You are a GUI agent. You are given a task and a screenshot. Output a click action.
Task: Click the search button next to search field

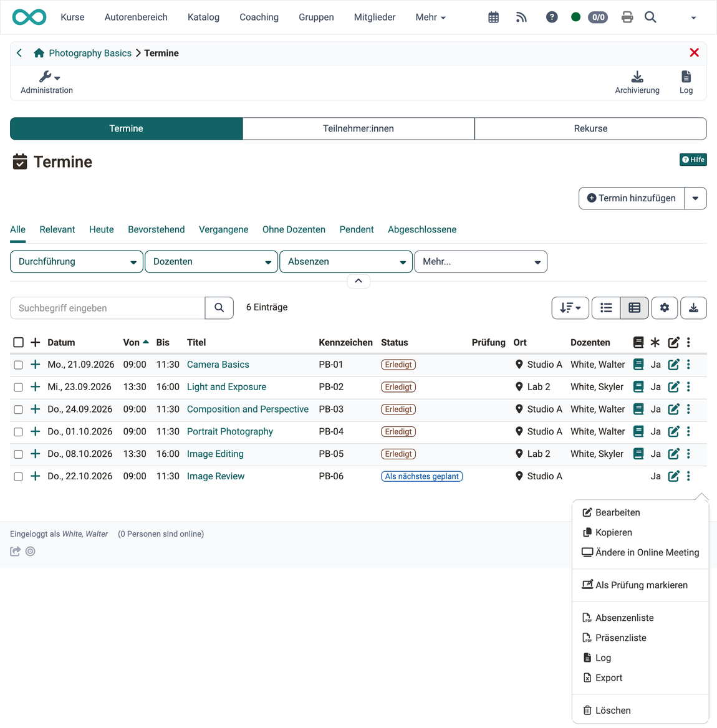tap(219, 308)
